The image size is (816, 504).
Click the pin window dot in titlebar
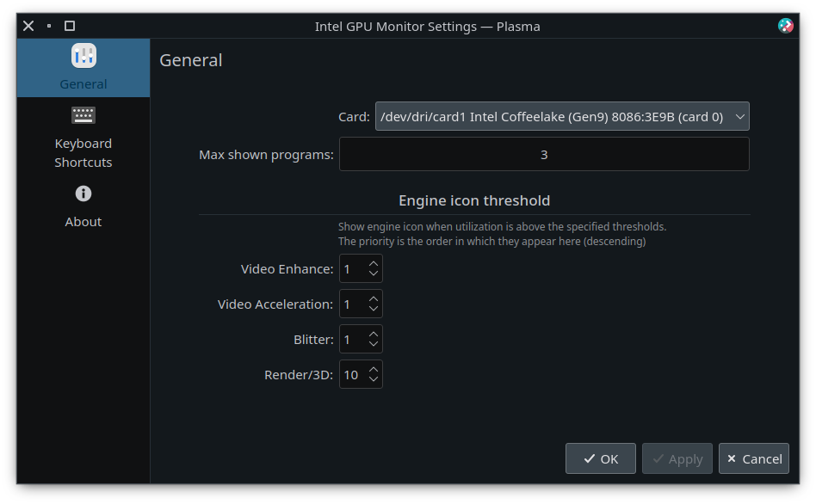point(49,26)
